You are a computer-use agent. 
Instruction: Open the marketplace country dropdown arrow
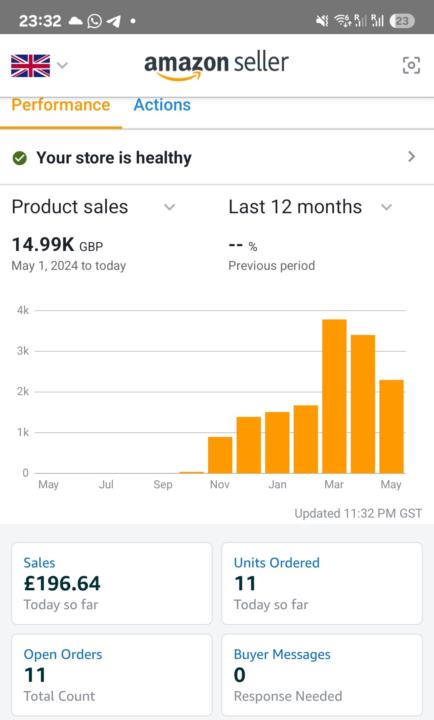pos(63,65)
